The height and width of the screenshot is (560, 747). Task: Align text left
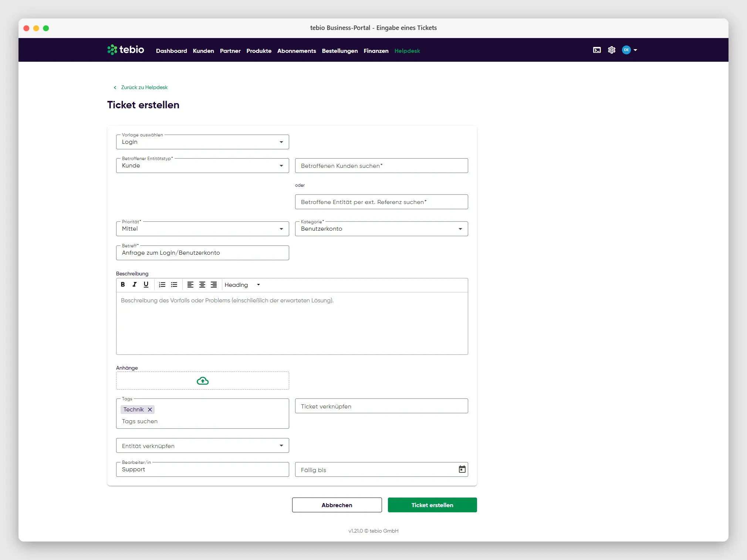point(190,285)
